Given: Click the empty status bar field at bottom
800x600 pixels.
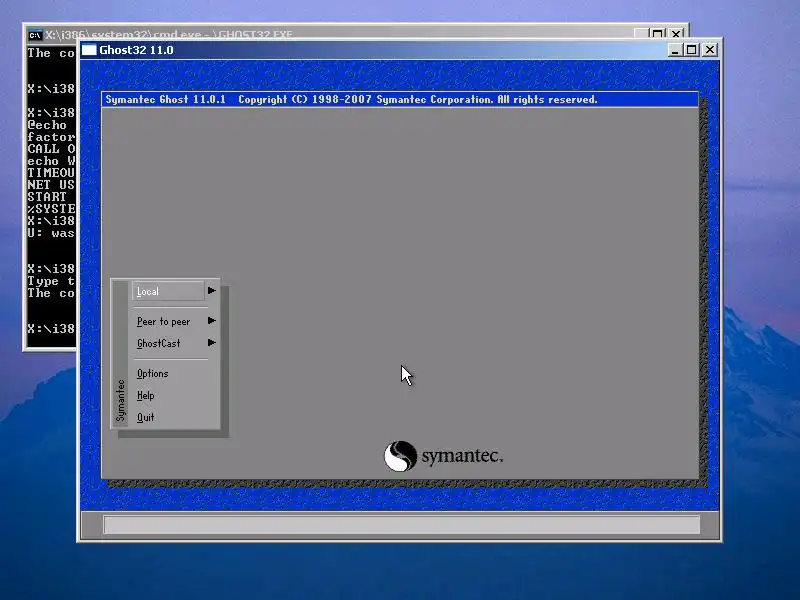Looking at the screenshot, I should tap(402, 525).
